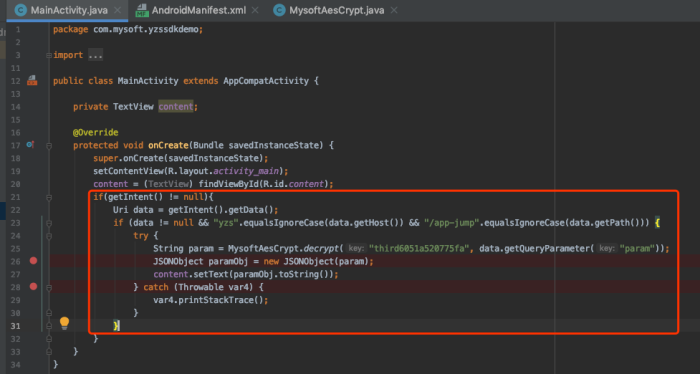The image size is (700, 374).
Task: Click the highlighted content field declaration
Action: (x=176, y=107)
